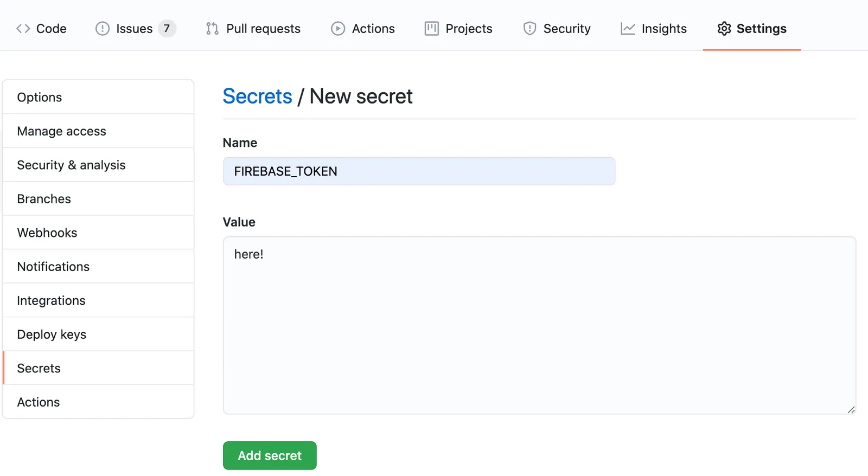The height and width of the screenshot is (476, 868).
Task: Open the Branches settings page
Action: [x=44, y=198]
